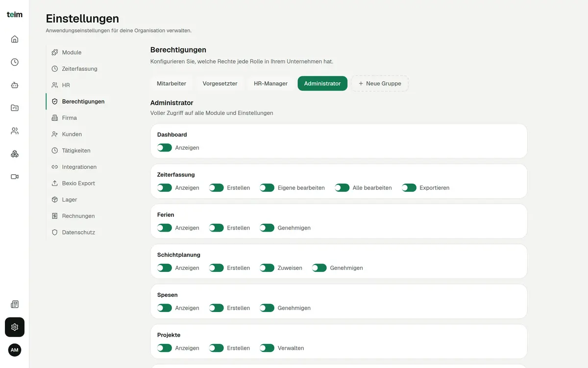
Task: Click the box icon beside Lager
Action: (x=55, y=200)
